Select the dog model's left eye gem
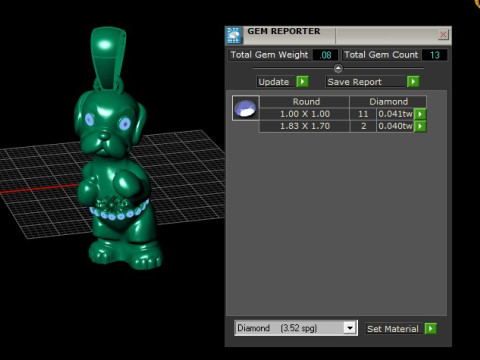This screenshot has height=360, width=480. coord(90,119)
